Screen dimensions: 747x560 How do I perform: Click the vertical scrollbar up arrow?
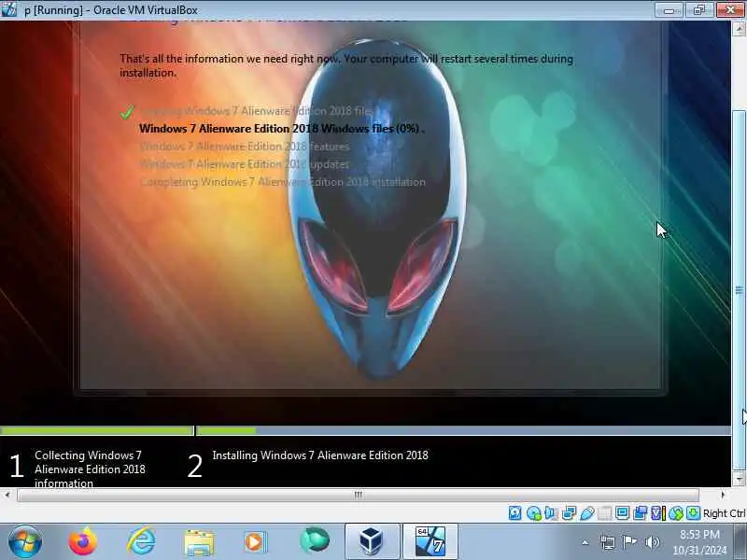coord(739,29)
